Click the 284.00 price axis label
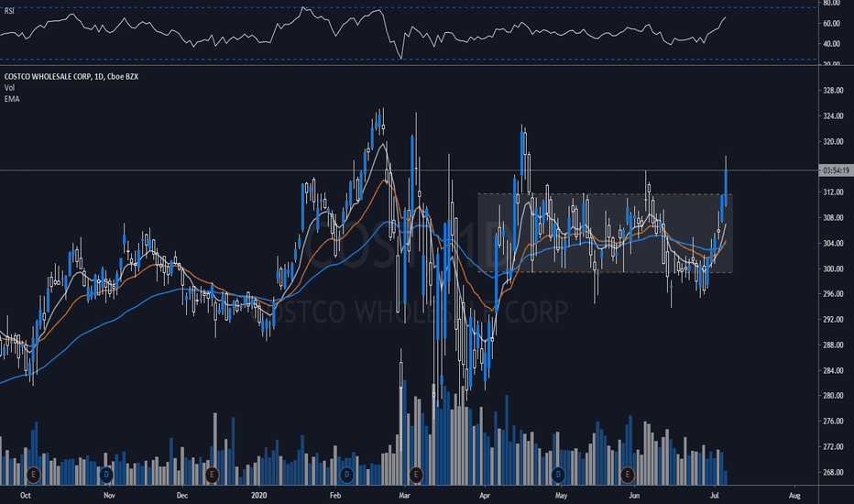Image resolution: width=854 pixels, height=504 pixels. [x=833, y=370]
